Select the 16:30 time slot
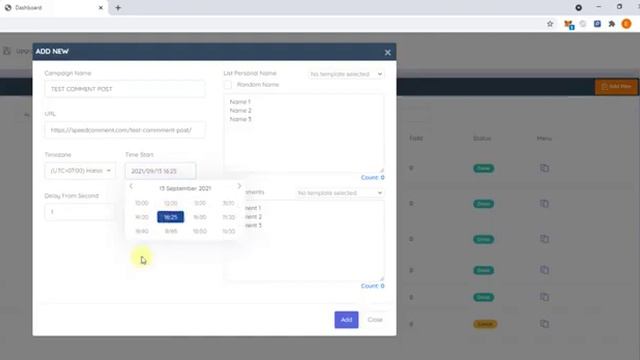The width and height of the screenshot is (640, 360). (200, 217)
